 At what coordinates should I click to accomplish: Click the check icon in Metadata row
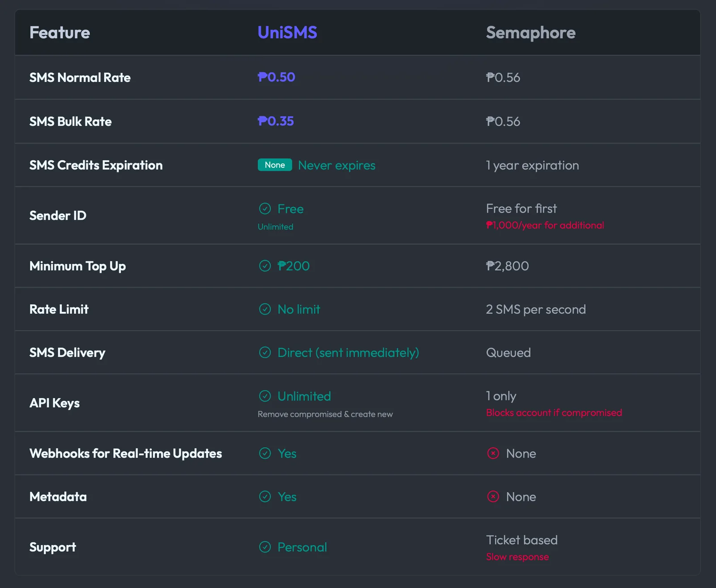265,497
